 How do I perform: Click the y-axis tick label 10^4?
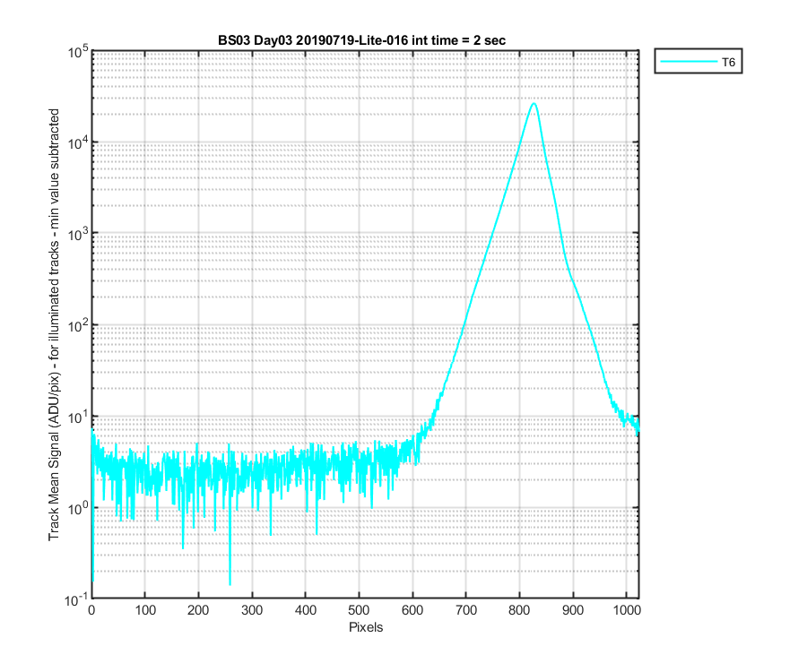[78, 143]
